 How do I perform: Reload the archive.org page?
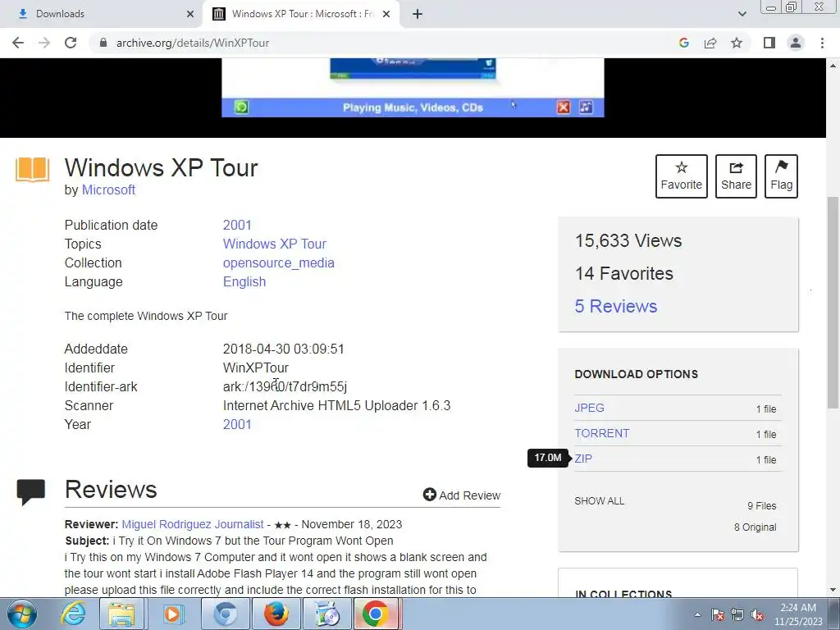(71, 43)
